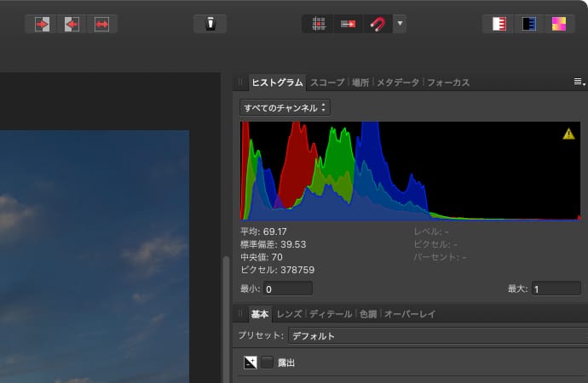
Task: Open the すべてのチャンネル channel dropdown
Action: click(x=285, y=108)
